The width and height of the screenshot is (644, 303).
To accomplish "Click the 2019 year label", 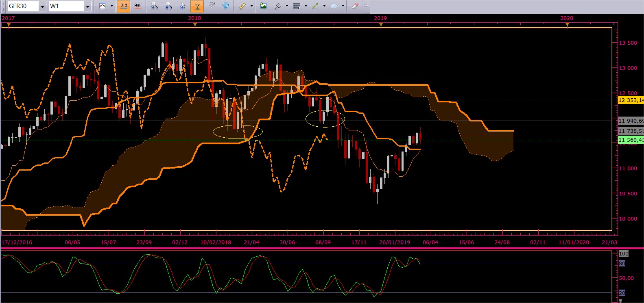I will [x=380, y=18].
